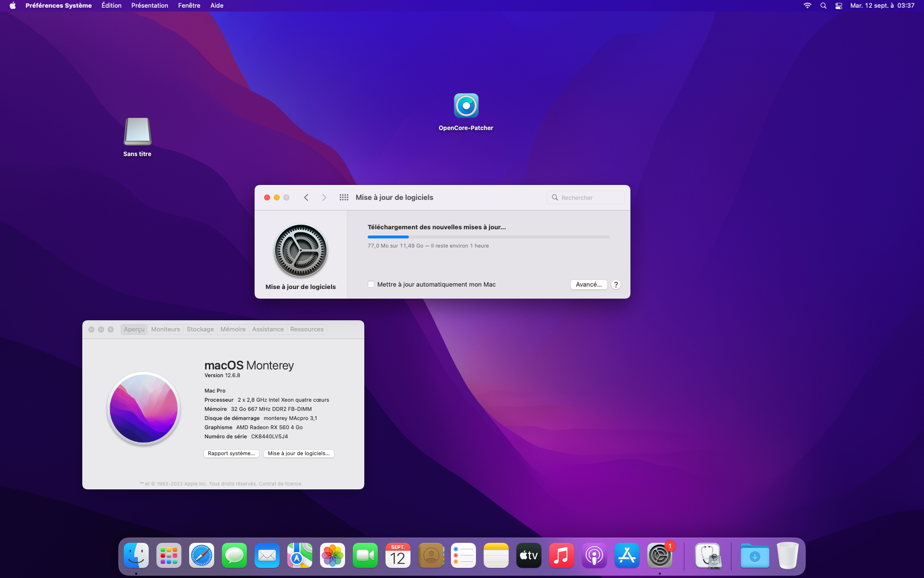This screenshot has height=578, width=924.
Task: Click Version 12.6.8 text
Action: point(222,376)
